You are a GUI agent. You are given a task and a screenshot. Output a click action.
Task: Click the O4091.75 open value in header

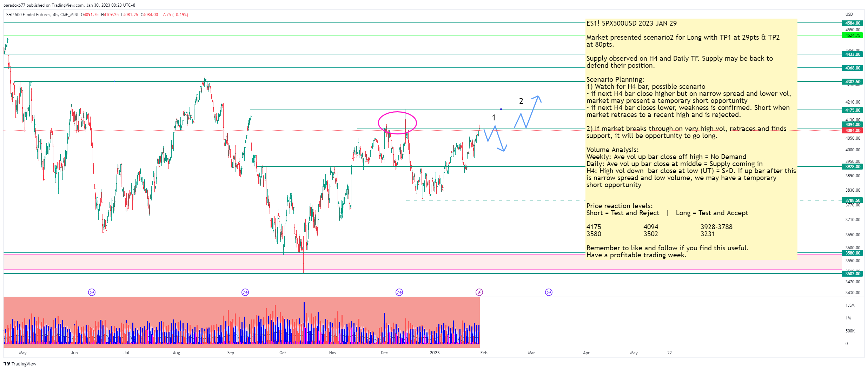pos(90,15)
